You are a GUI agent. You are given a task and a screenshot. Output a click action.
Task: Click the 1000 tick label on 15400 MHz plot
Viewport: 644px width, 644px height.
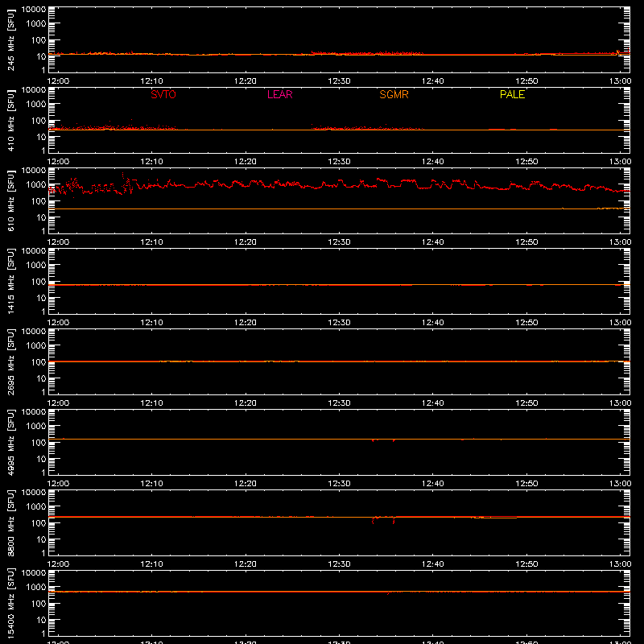pyautogui.click(x=36, y=588)
